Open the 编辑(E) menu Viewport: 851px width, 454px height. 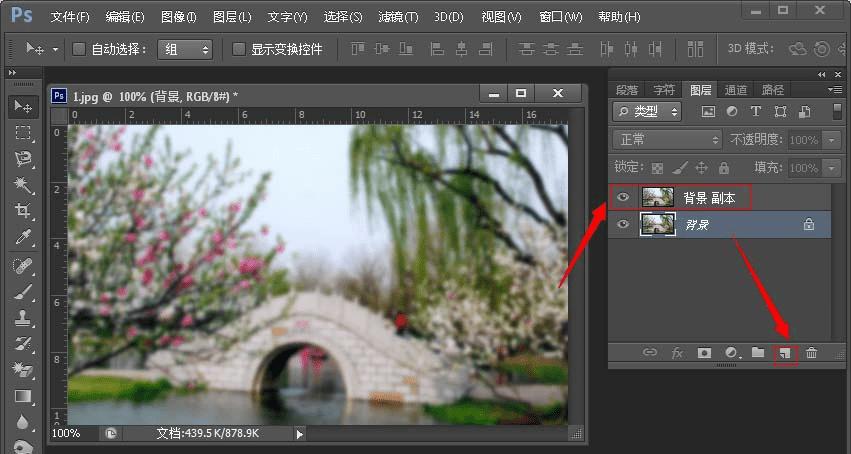coord(125,17)
